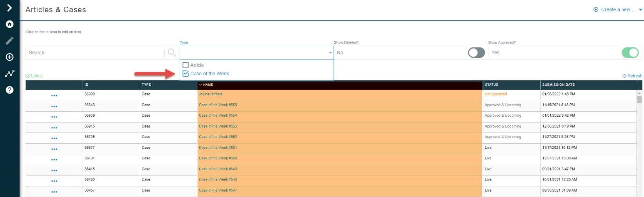Toggle the Show Deleted switch
This screenshot has height=197, width=644.
pyautogui.click(x=476, y=52)
